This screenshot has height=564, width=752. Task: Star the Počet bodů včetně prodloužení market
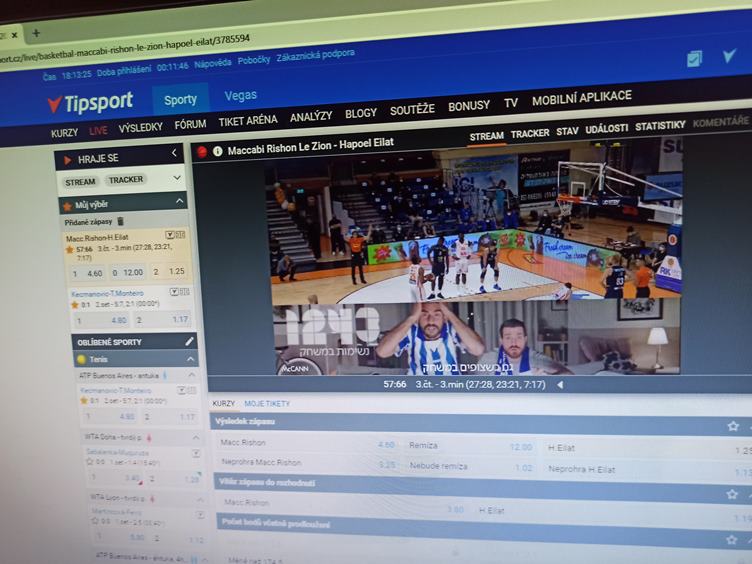[x=731, y=540]
